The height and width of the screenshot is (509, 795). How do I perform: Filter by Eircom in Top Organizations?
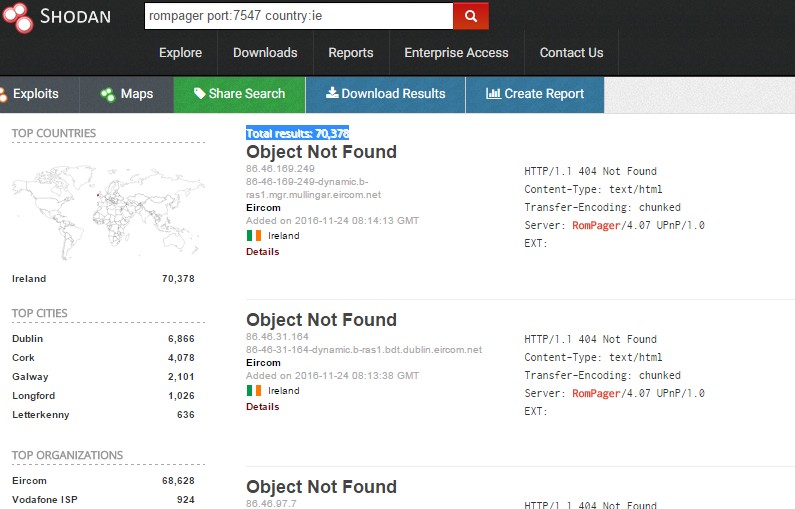click(29, 481)
